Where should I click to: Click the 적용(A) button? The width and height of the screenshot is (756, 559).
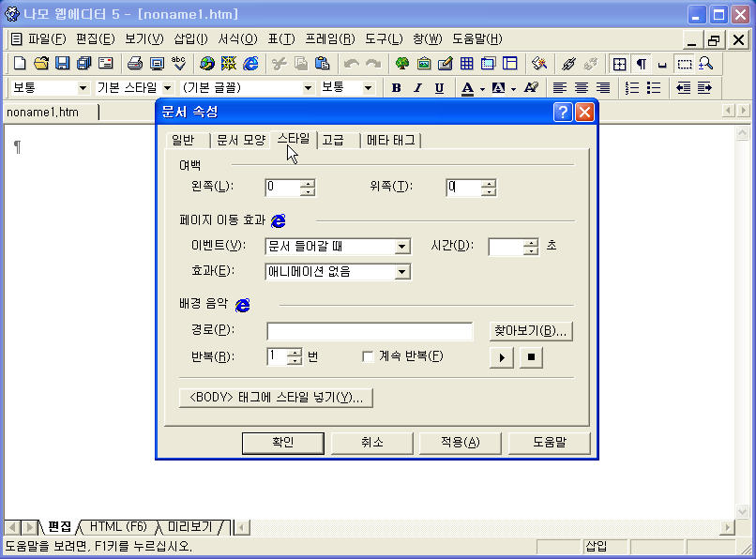tap(461, 443)
